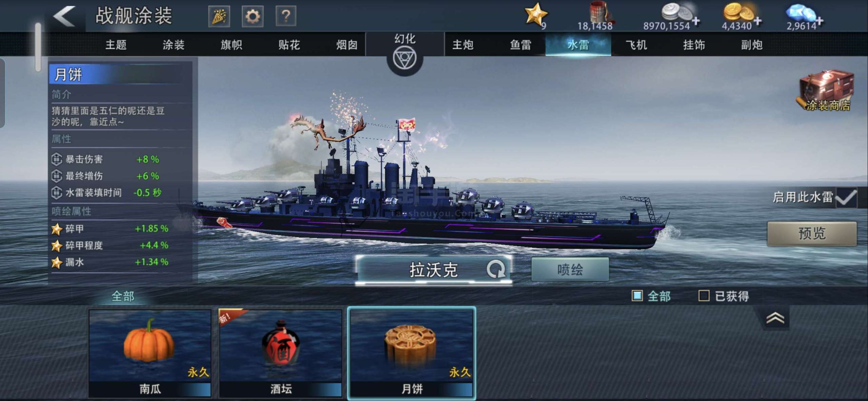Switch ship with 拉沃克 refresh arrow

coord(496,269)
